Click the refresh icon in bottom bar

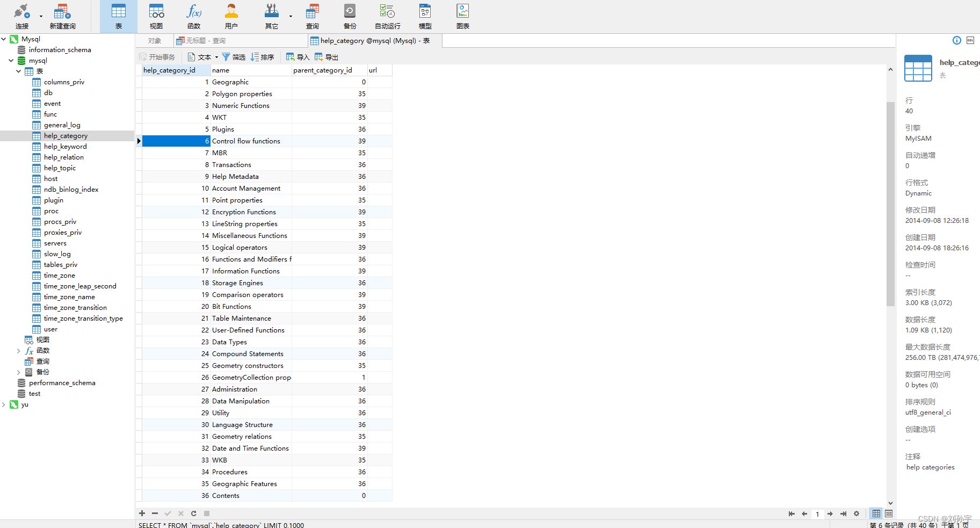coord(193,513)
